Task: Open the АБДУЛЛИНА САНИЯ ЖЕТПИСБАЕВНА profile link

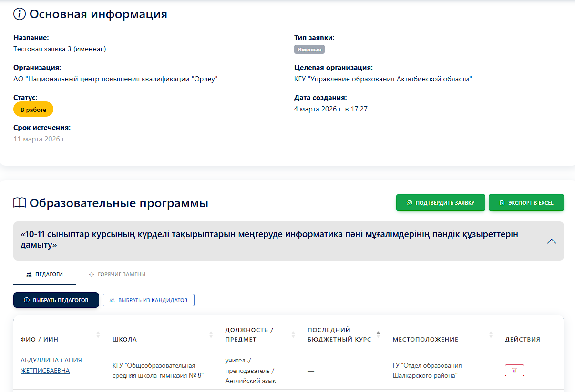Action: point(51,365)
